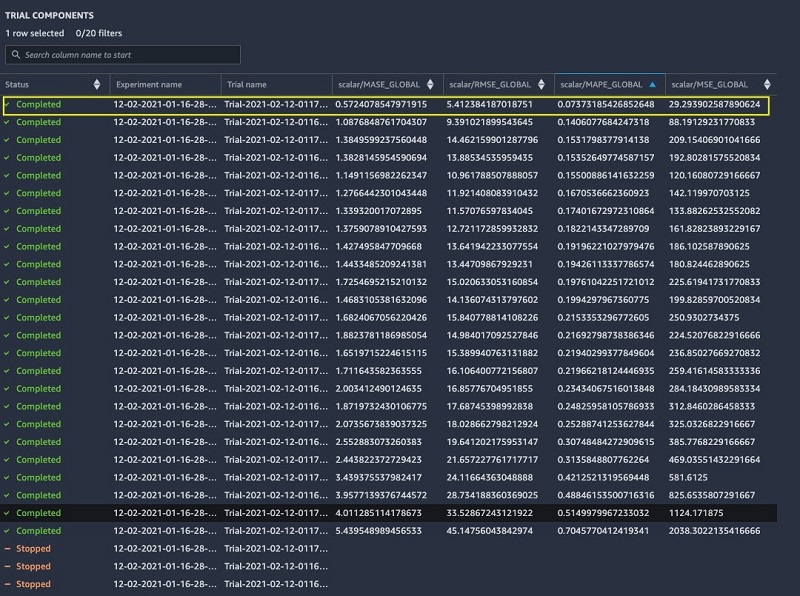Image resolution: width=800 pixels, height=596 pixels.
Task: Click MASE cell 1.427495847709668
Action: (x=379, y=246)
